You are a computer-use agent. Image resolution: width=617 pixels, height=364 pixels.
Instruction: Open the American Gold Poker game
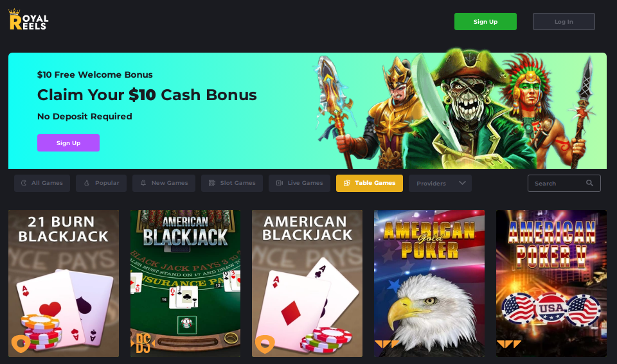(429, 283)
